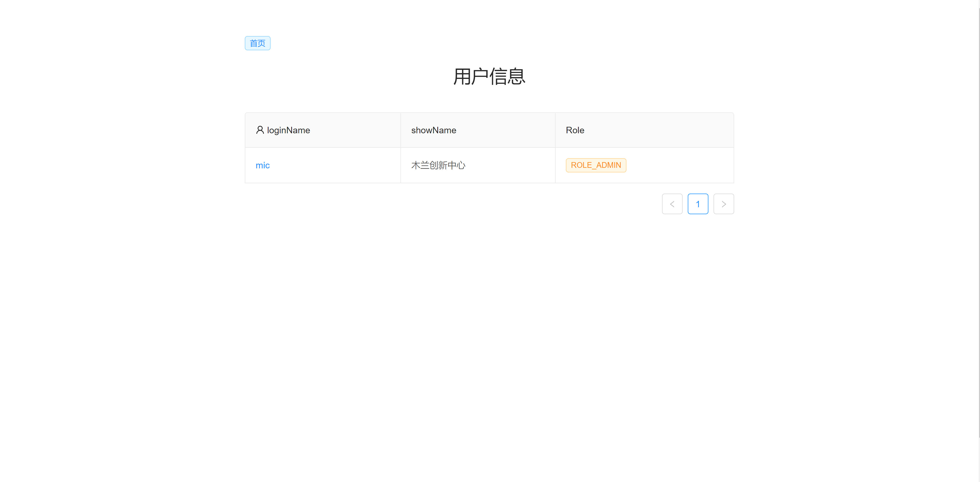
Task: Click the showName column header
Action: tap(433, 130)
